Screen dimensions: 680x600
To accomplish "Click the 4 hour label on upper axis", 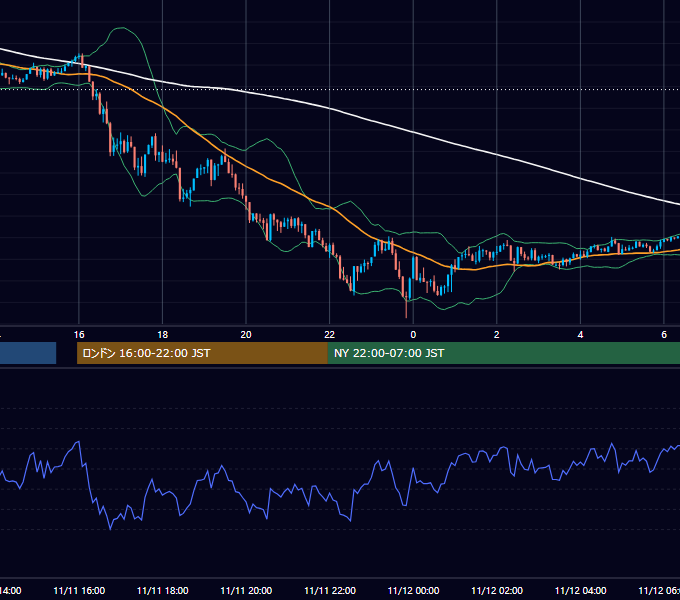I will coord(580,334).
